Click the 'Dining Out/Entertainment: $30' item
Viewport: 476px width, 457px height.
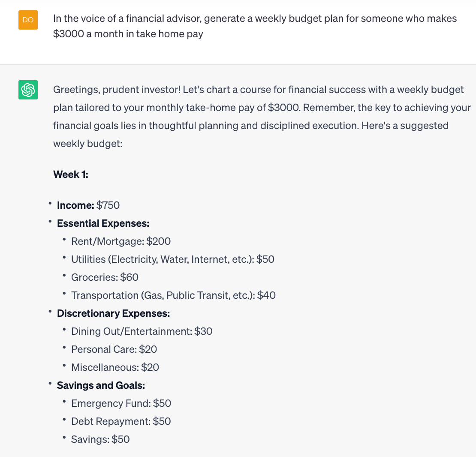click(x=142, y=331)
